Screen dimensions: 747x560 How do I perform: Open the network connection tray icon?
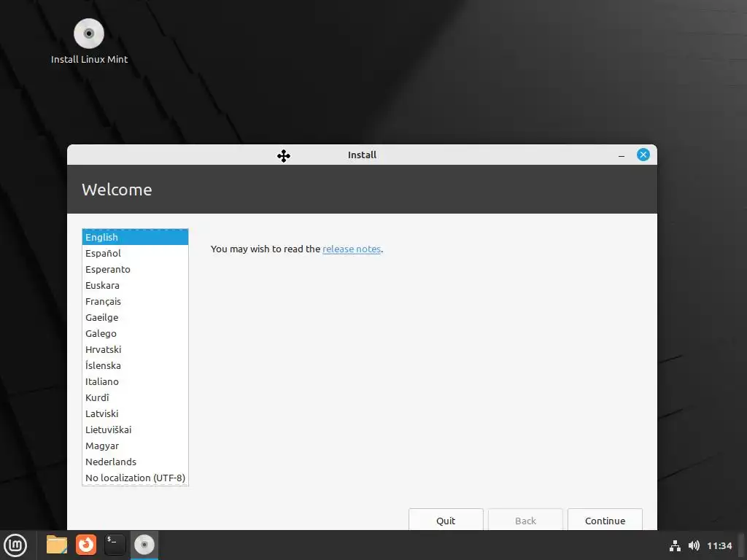(x=675, y=545)
